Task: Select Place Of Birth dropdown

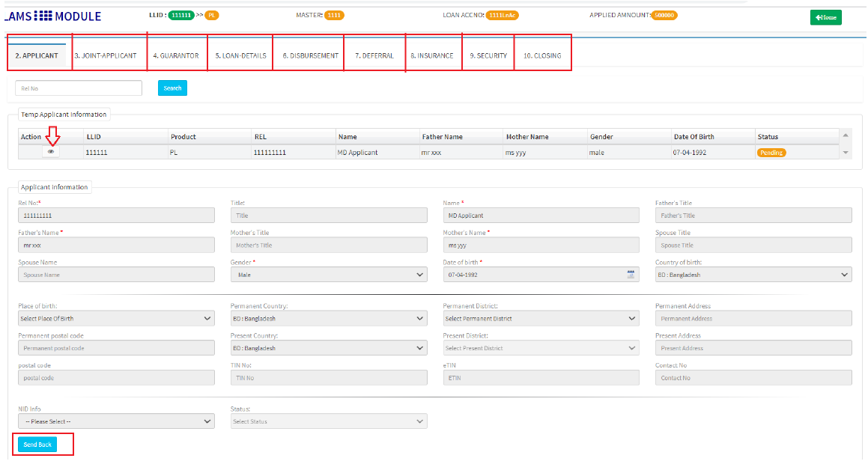Action: [x=116, y=318]
